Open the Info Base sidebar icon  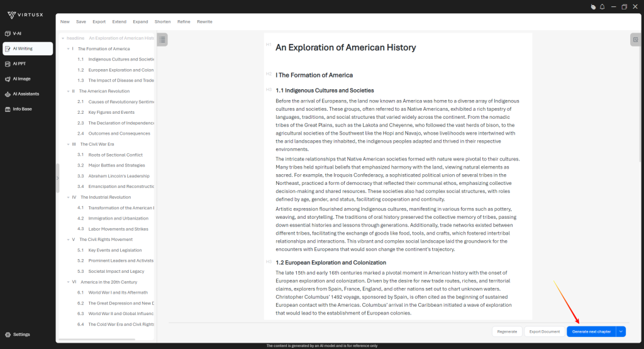click(8, 109)
